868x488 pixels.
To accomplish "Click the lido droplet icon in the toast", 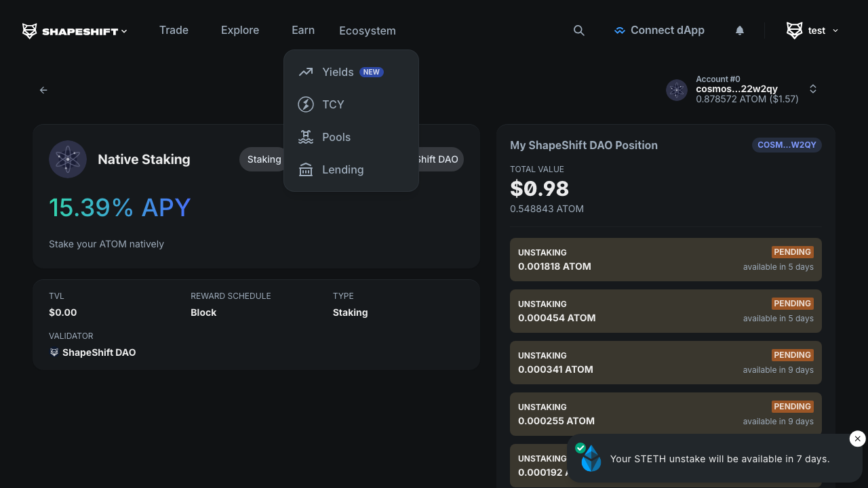I will pos(590,459).
